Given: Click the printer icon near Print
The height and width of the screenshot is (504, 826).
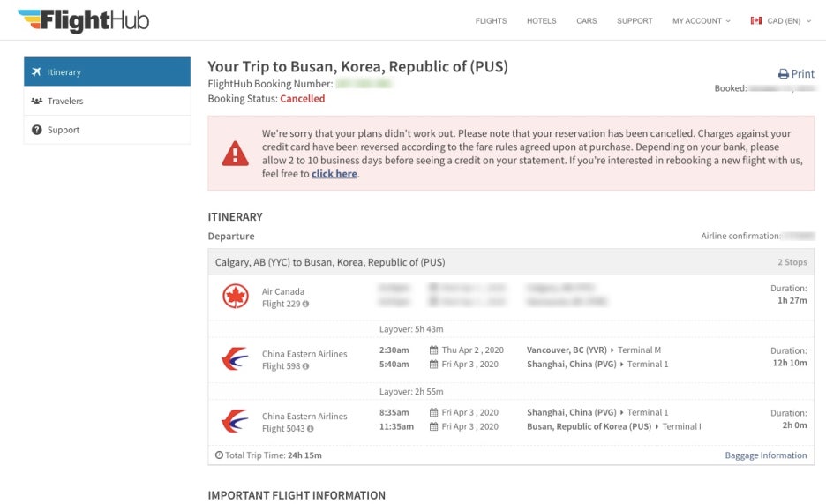Looking at the screenshot, I should (x=783, y=74).
